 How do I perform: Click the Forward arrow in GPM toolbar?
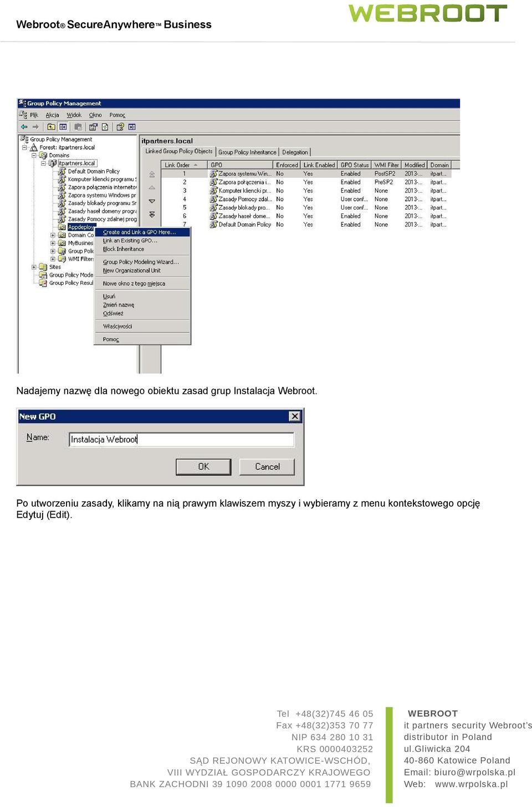[35, 127]
